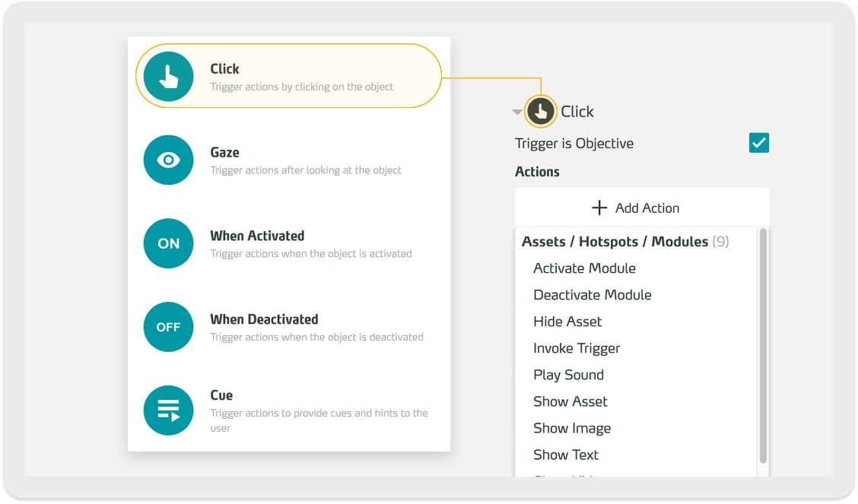This screenshot has width=858, height=504.
Task: Pick Play Sound from actions list
Action: point(568,375)
